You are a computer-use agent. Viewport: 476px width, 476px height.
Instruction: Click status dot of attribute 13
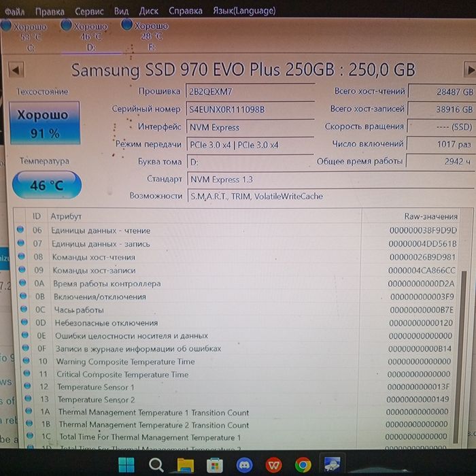[29, 398]
